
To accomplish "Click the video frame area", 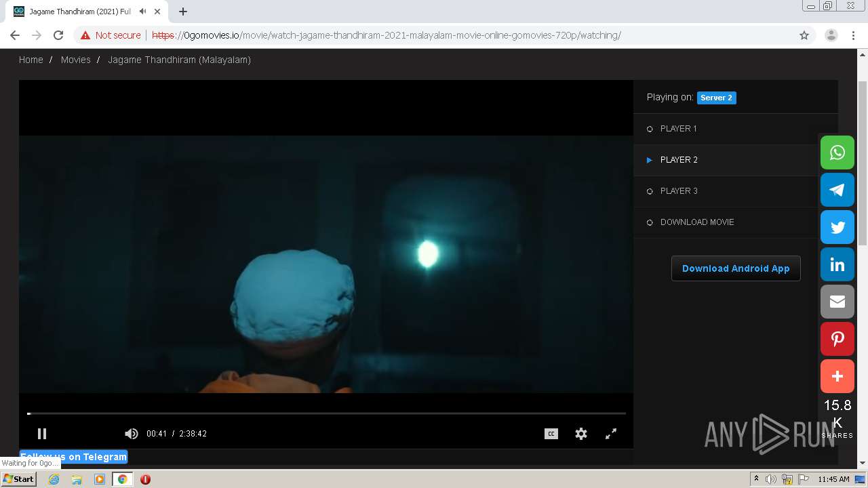I will tap(326, 264).
